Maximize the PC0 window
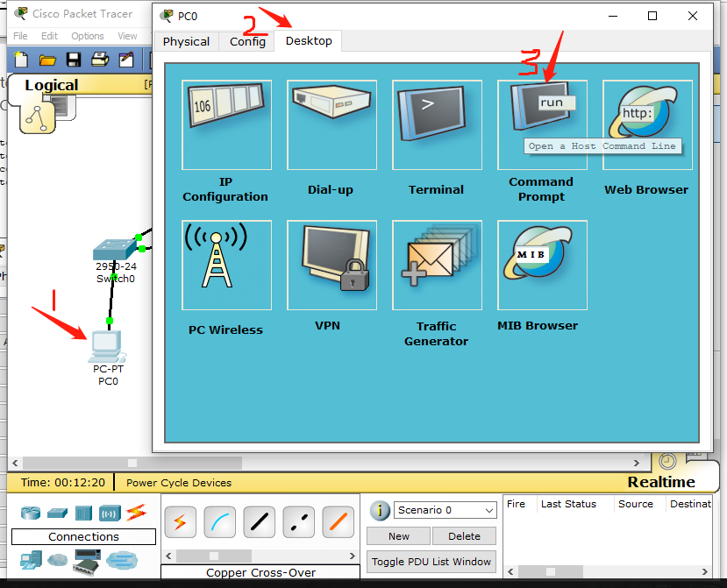Image resolution: width=727 pixels, height=588 pixels. click(652, 16)
